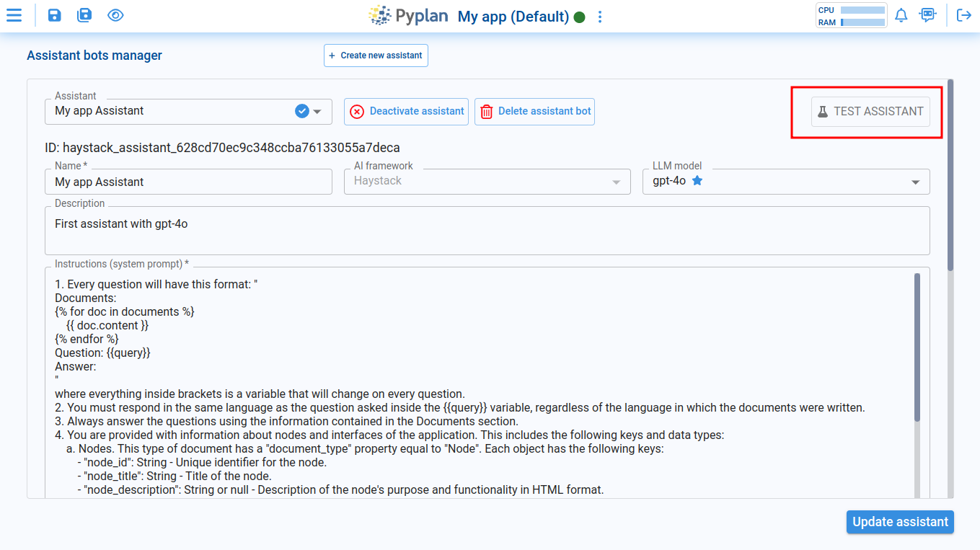Click the save floppy disk icon
The height and width of the screenshot is (550, 980).
point(54,15)
